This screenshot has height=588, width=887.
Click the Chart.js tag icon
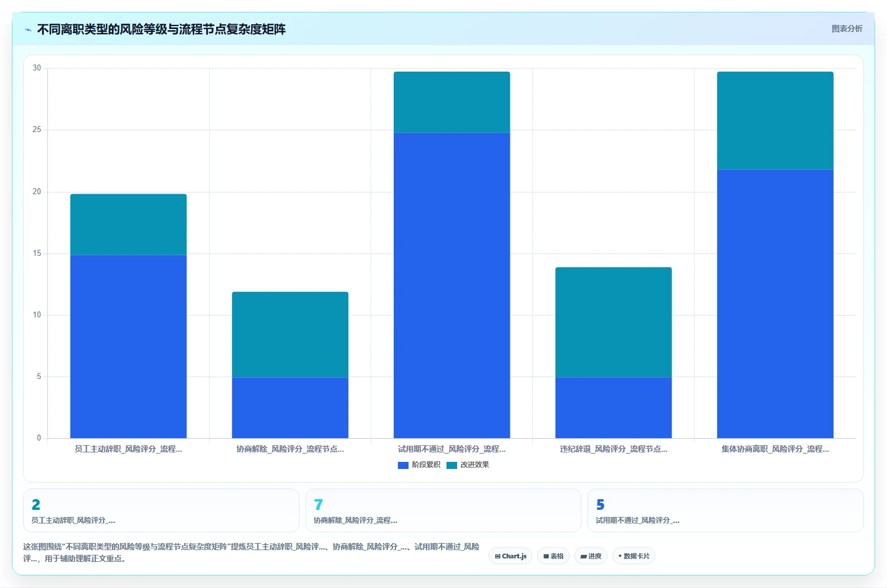tap(497, 557)
